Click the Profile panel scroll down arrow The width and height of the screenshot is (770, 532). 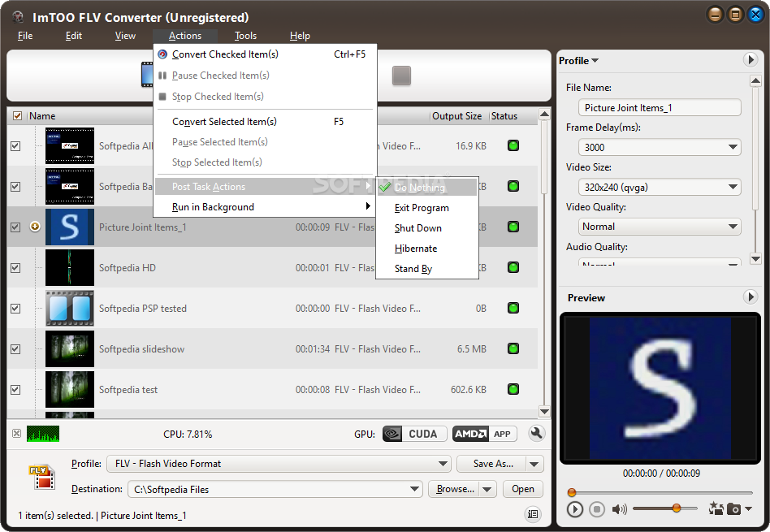click(755, 259)
